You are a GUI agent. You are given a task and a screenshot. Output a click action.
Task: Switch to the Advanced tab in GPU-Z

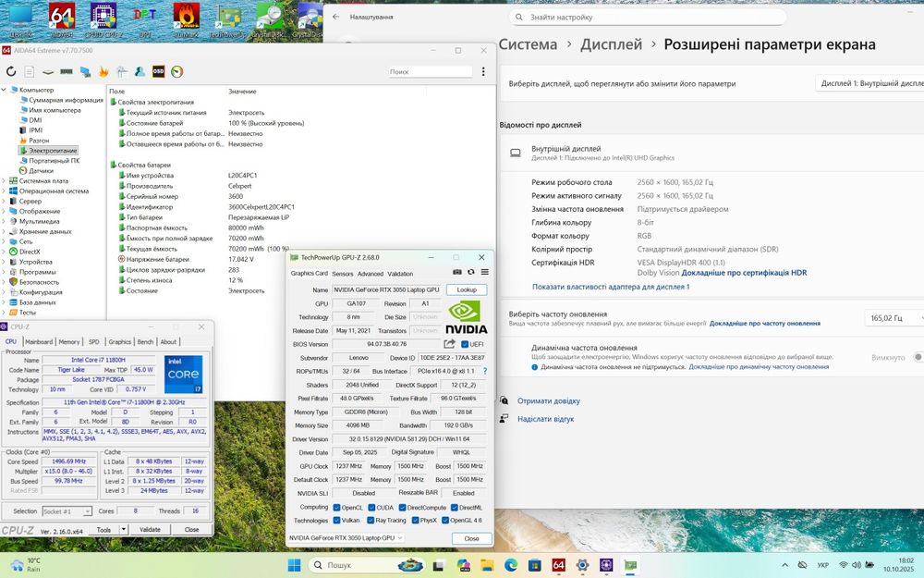coord(371,274)
